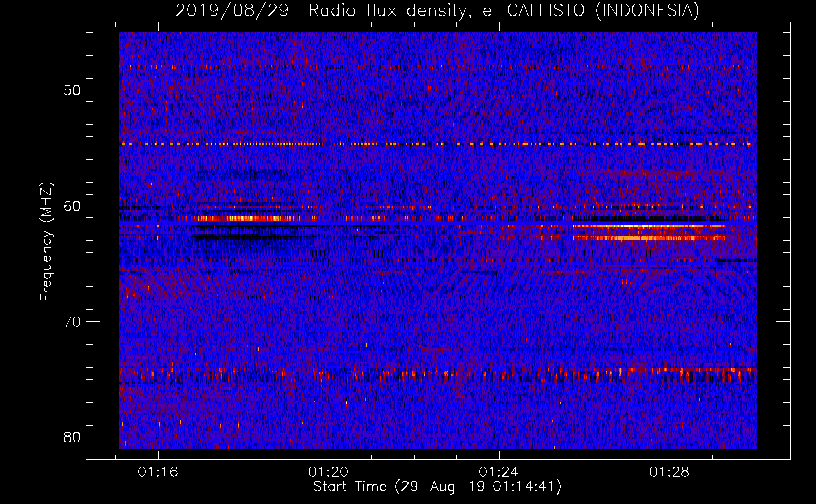Screen dimensions: 816x504
Task: Click the 01:28 time tick label
Action: [669, 472]
